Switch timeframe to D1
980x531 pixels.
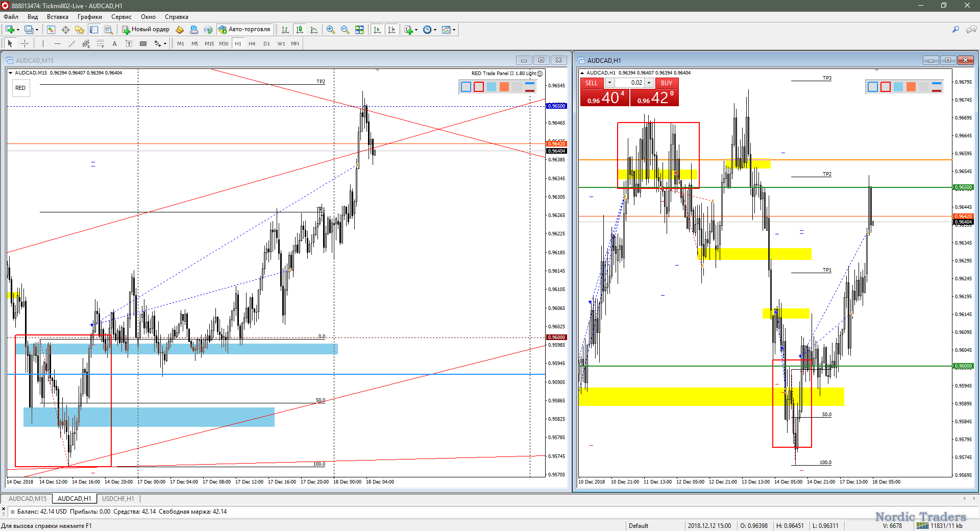coord(266,44)
